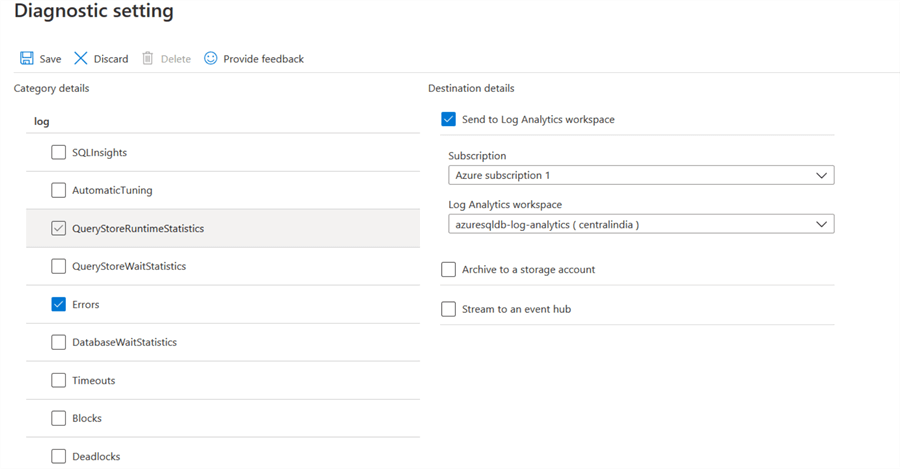The width and height of the screenshot is (900, 469).
Task: Click the Delete trash can icon
Action: [x=148, y=59]
